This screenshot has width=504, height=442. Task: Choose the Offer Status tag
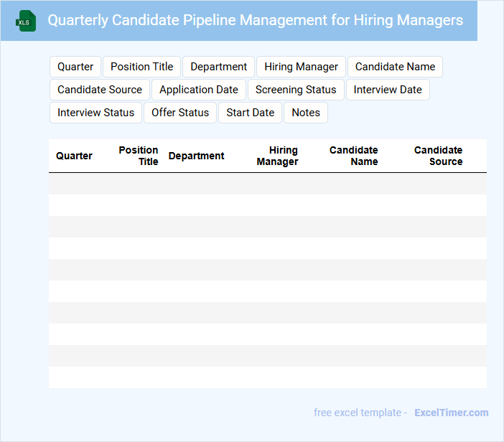click(x=180, y=113)
